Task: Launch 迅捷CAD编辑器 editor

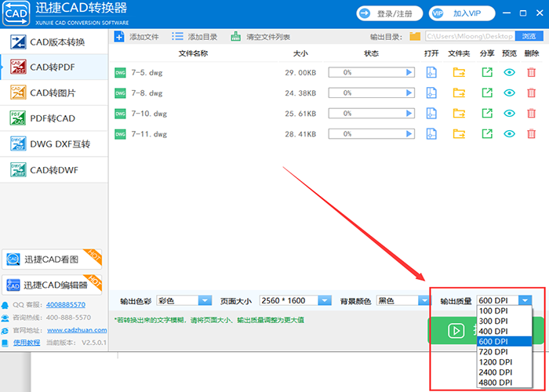Action: (x=52, y=285)
